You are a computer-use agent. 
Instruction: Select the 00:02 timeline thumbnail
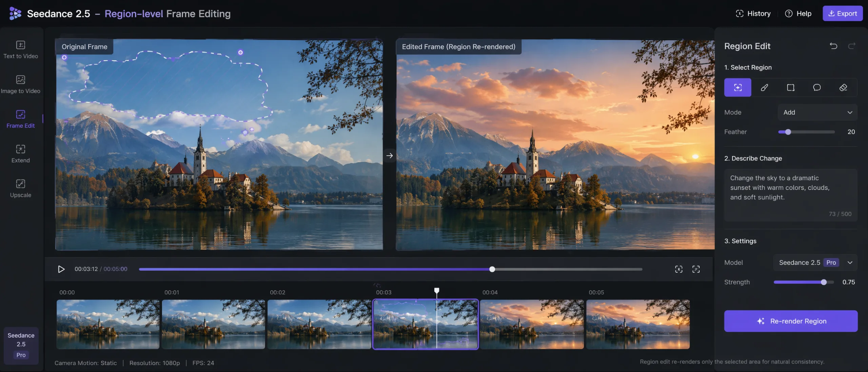click(x=319, y=324)
